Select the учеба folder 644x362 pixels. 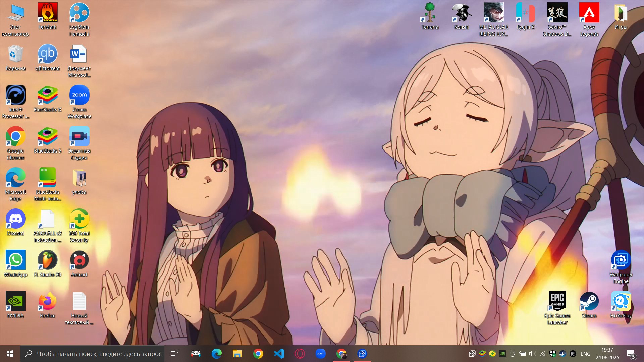[x=79, y=182]
